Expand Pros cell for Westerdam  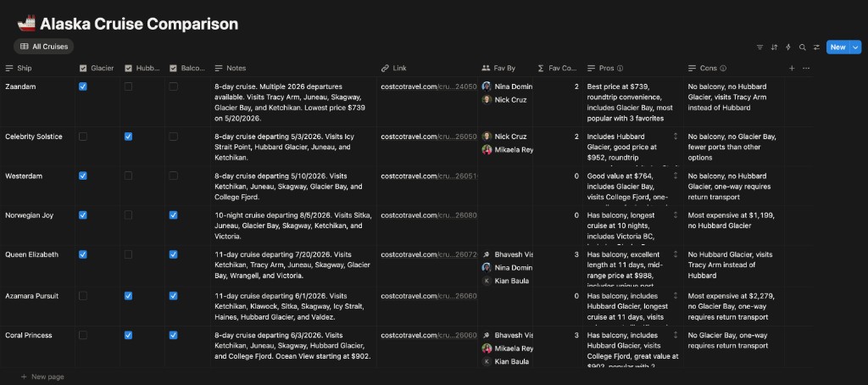point(676,176)
